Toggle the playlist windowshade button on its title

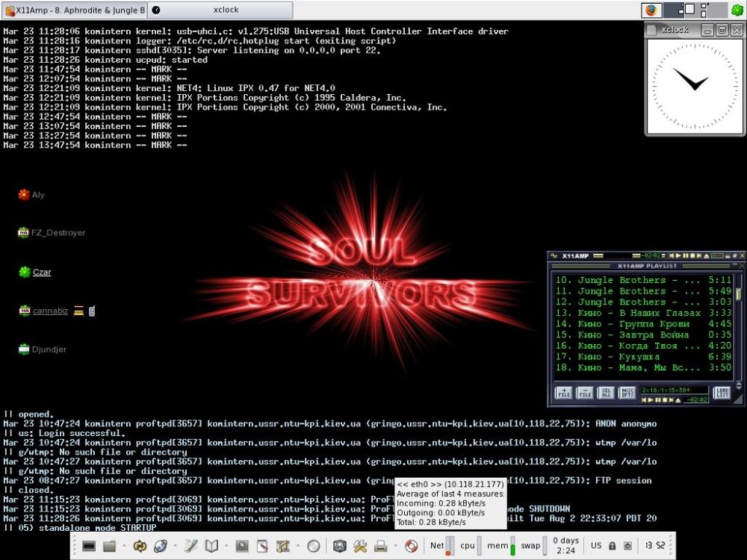tap(734, 265)
